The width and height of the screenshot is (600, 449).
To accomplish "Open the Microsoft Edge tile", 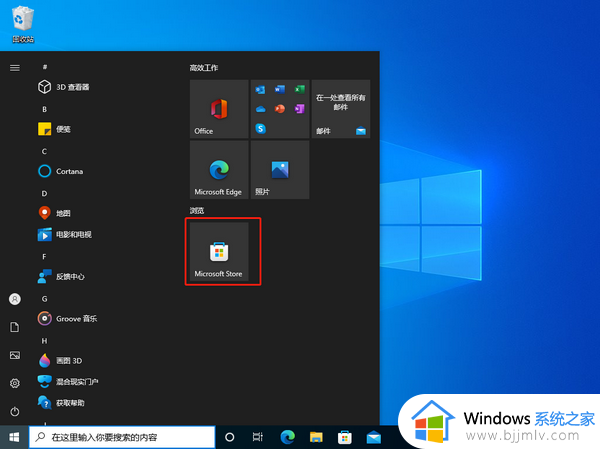I will [x=218, y=170].
